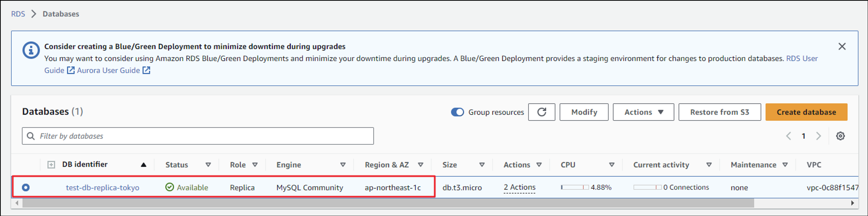The image size is (868, 216).
Task: Click the scroll left arrow of table
Action: (16, 203)
